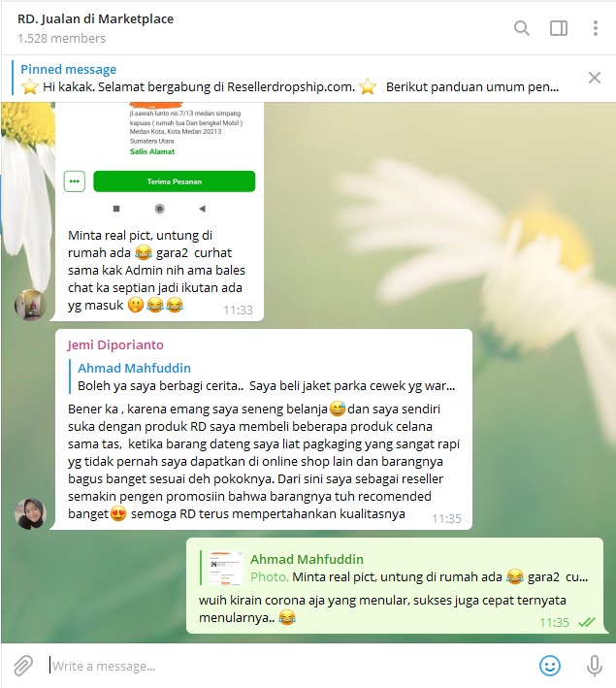
Task: Focus the Write a message field
Action: [290, 666]
